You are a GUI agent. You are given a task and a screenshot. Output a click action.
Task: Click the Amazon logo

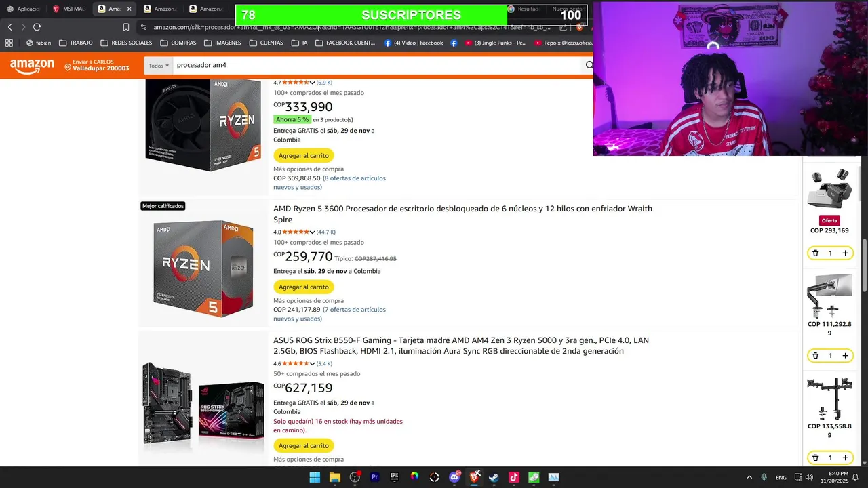pos(32,65)
